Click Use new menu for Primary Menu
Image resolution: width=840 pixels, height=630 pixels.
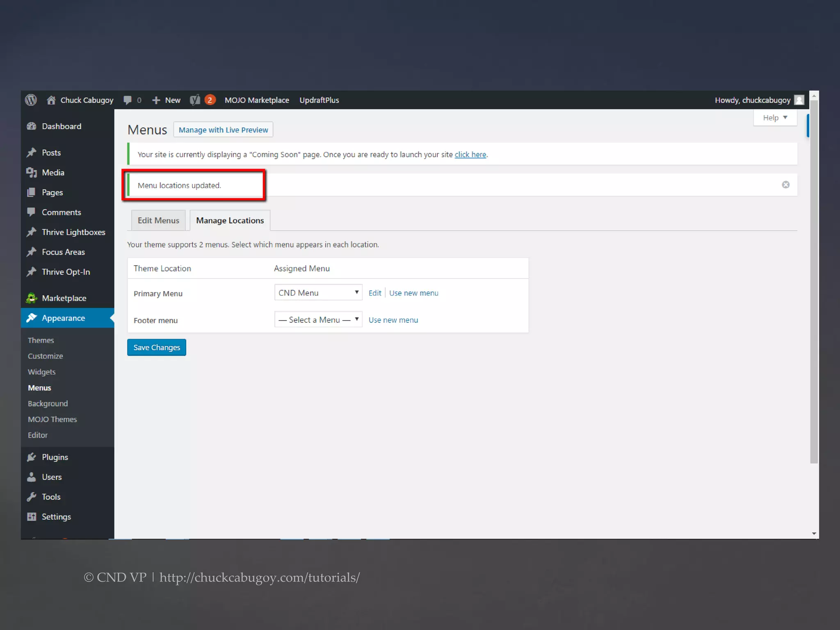[x=413, y=293]
